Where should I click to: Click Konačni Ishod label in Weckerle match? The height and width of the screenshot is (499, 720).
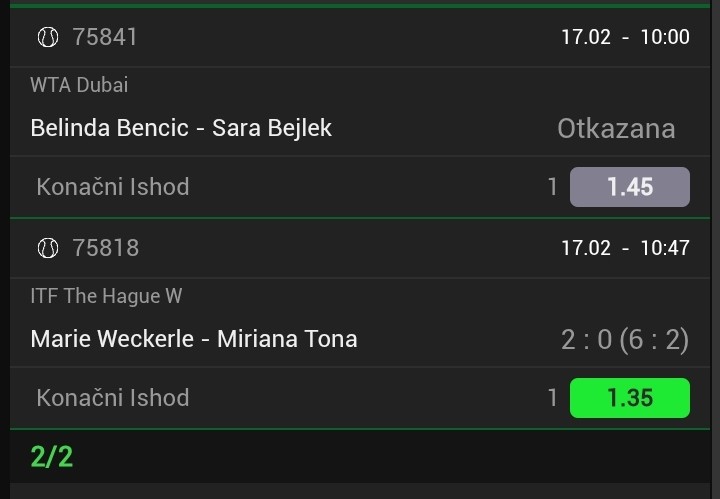(x=112, y=398)
